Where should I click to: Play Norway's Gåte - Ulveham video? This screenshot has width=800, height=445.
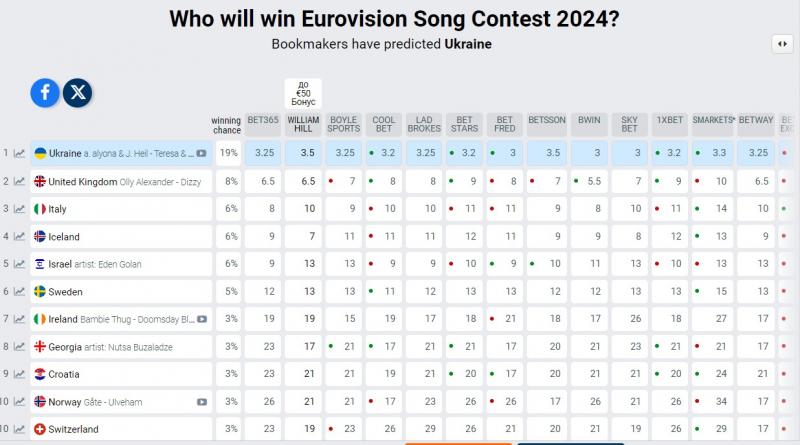[x=201, y=402]
